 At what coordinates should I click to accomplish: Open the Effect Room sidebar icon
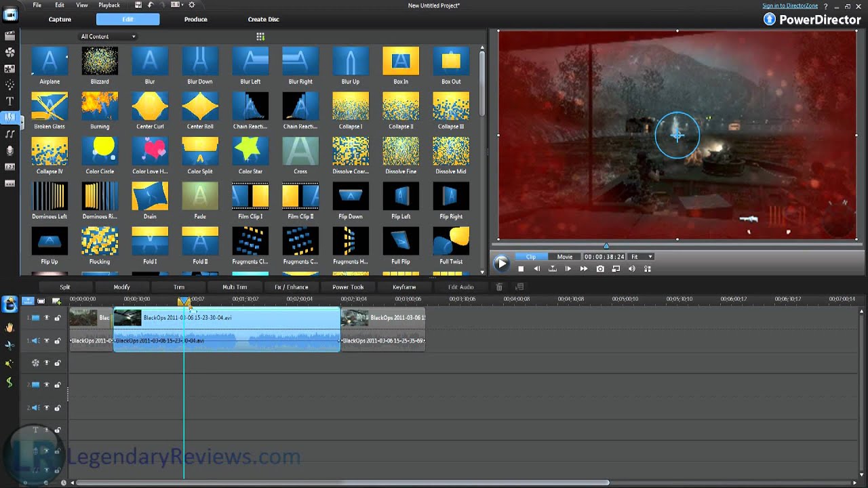(x=9, y=52)
